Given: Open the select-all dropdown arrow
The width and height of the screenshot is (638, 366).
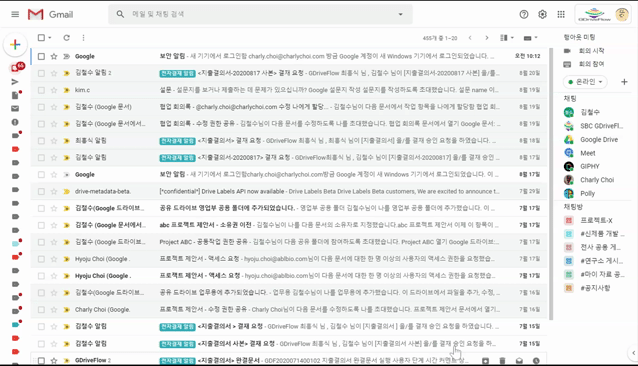Looking at the screenshot, I should click(x=50, y=38).
